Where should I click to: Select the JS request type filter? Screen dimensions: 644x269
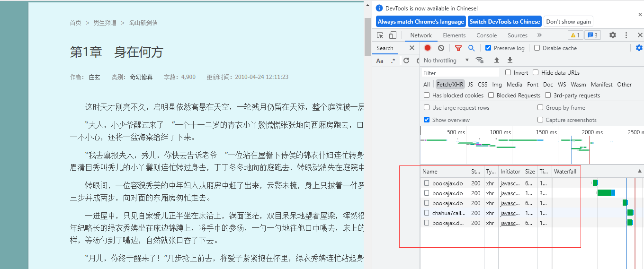(470, 85)
